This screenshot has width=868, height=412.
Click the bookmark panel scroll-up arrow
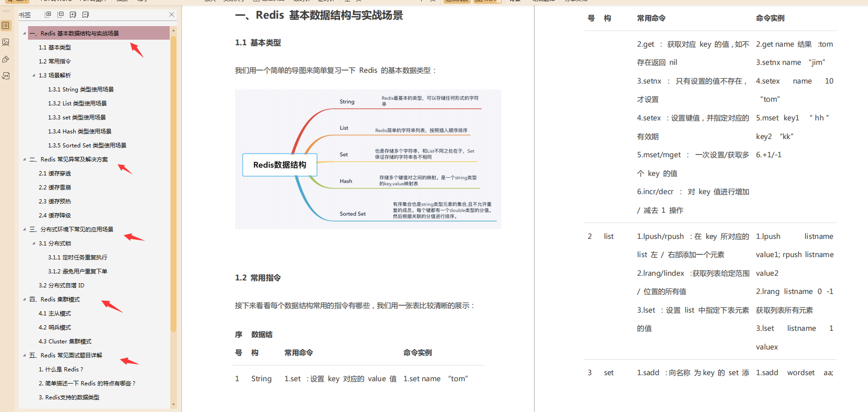(174, 30)
